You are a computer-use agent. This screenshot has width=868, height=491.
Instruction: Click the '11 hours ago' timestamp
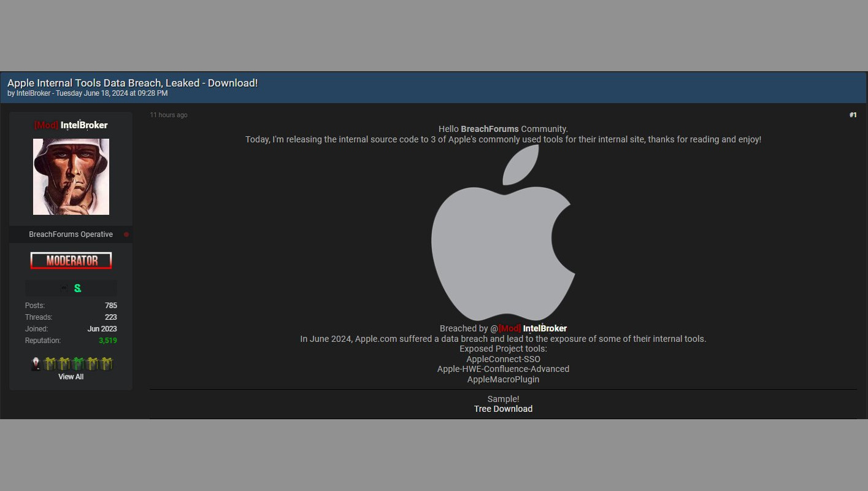pos(169,115)
